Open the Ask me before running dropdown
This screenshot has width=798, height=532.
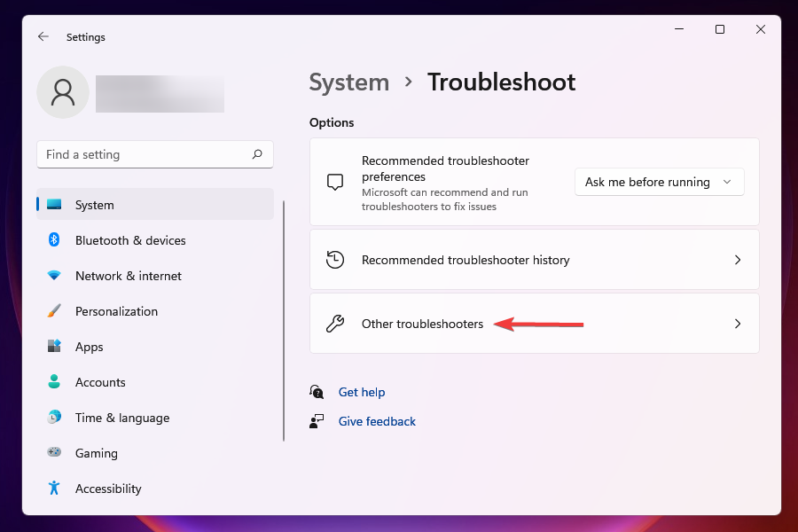(659, 182)
